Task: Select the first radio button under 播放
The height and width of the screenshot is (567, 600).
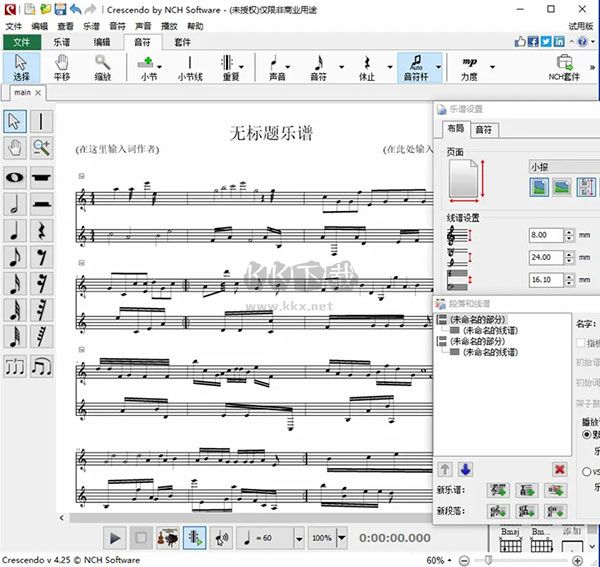Action: (x=585, y=435)
